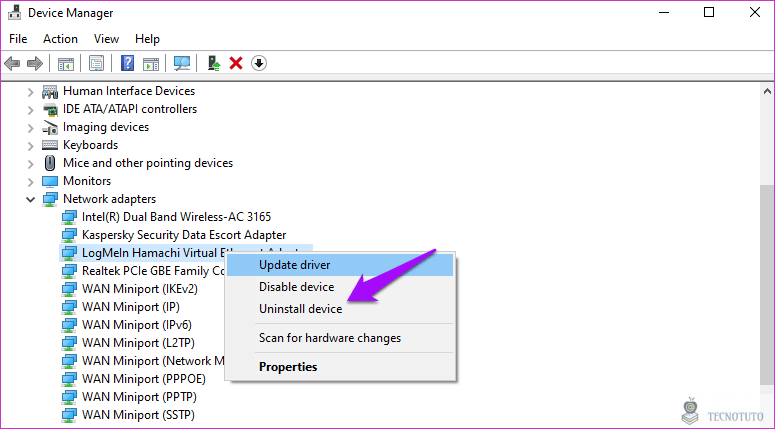Select WAN Miniport (IPv6) entry
This screenshot has height=429, width=775.
click(x=136, y=325)
